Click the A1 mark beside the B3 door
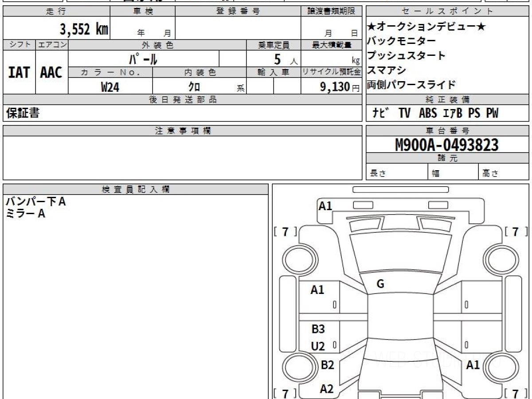This screenshot has height=399, width=532. click(x=317, y=290)
